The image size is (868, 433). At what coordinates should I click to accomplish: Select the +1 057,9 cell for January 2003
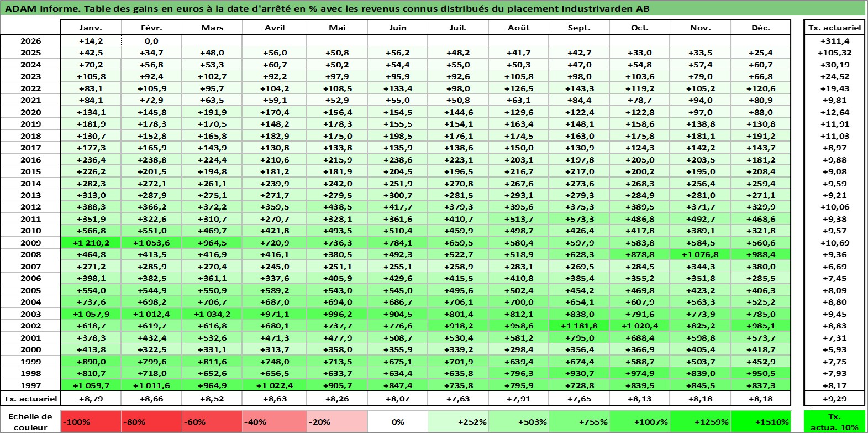pyautogui.click(x=91, y=314)
